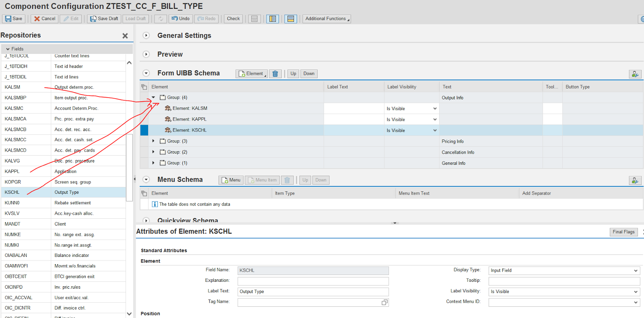
Task: Click the Save button in the toolbar
Action: coord(14,19)
